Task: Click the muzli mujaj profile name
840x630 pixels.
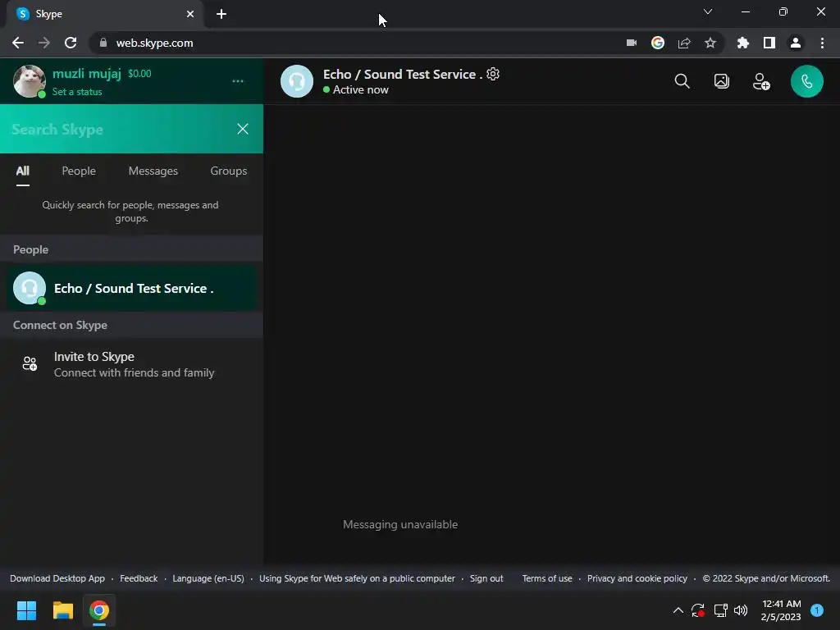Action: point(87,73)
